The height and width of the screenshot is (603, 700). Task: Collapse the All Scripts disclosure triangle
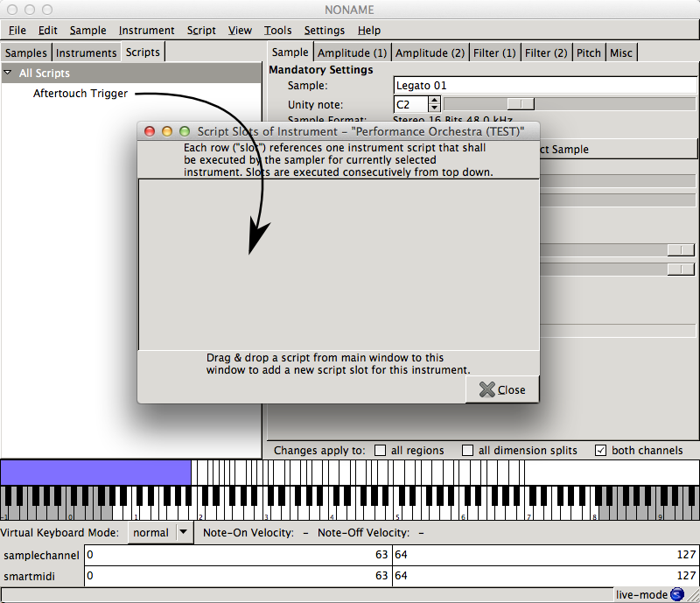(9, 74)
